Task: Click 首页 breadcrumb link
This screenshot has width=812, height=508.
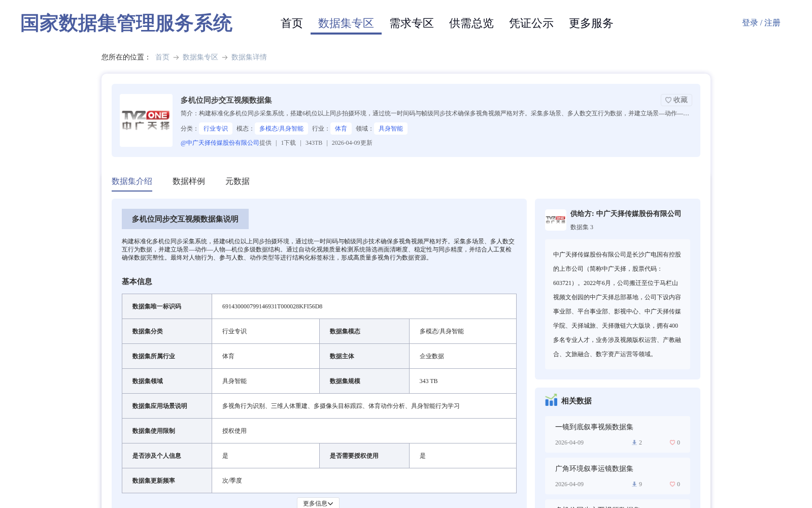Action: click(162, 57)
